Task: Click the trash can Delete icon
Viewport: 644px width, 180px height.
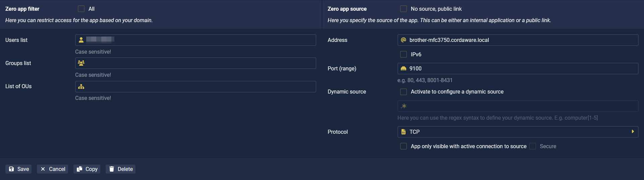Action: coord(112,169)
